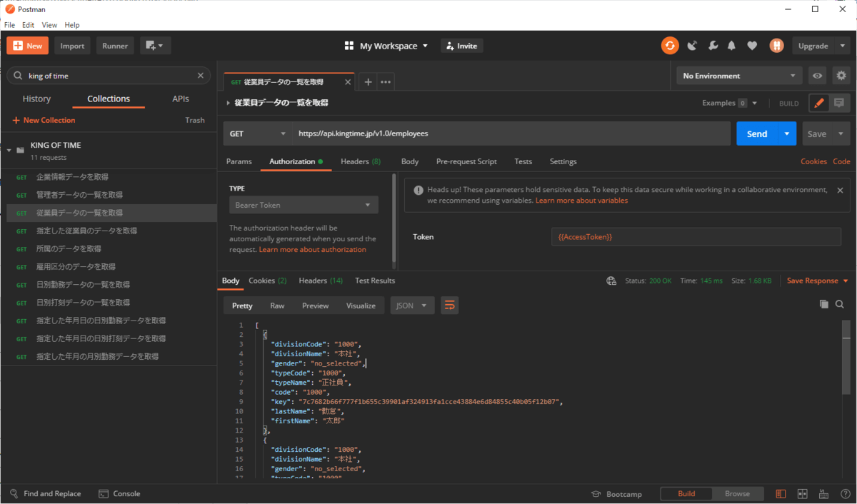Search the response body magnifier icon
857x504 pixels.
click(x=840, y=304)
